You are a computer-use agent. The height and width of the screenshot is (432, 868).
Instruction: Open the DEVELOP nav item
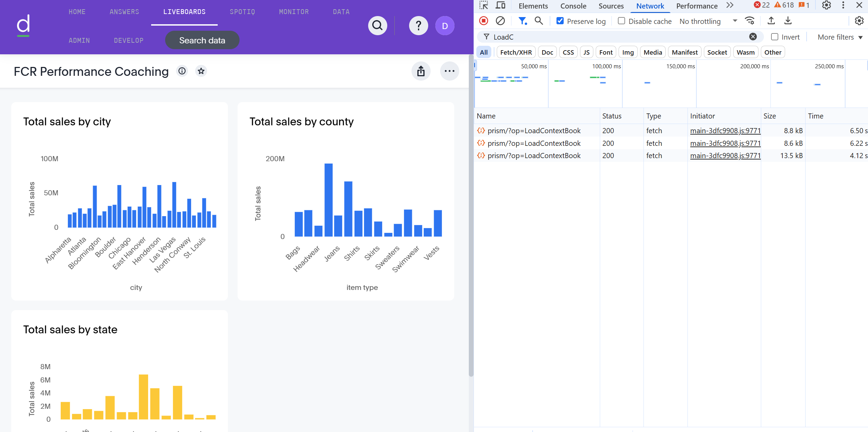129,40
